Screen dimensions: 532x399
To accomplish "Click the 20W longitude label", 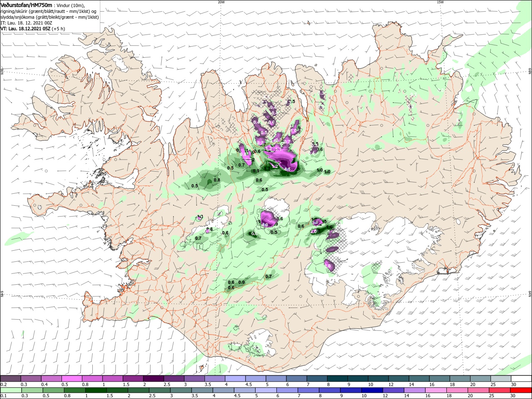I will (221, 2).
